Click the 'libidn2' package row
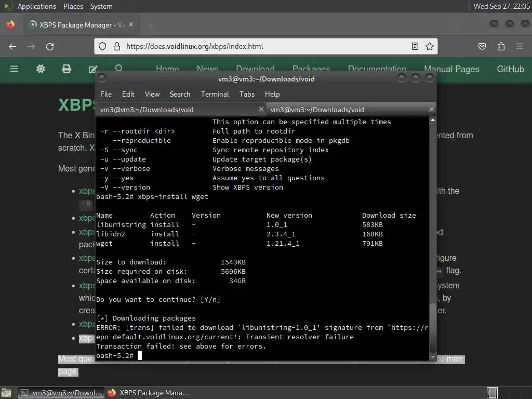 point(240,234)
